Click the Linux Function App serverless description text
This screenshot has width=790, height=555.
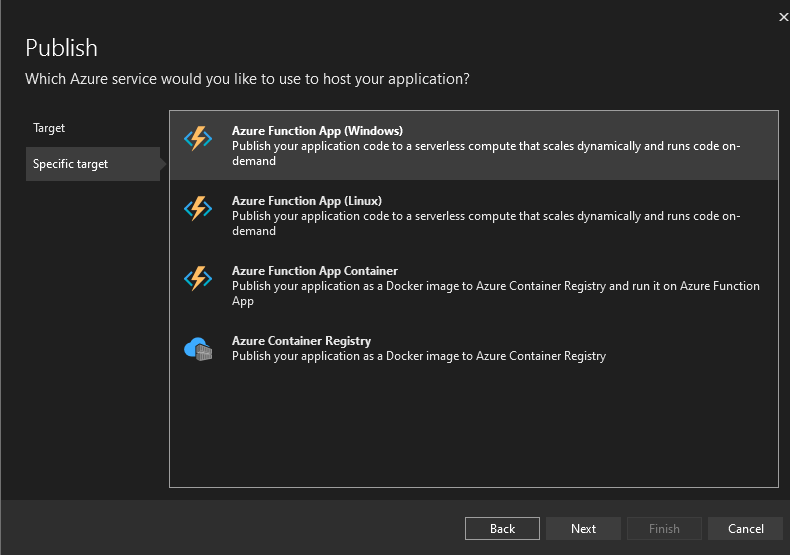tap(486, 223)
